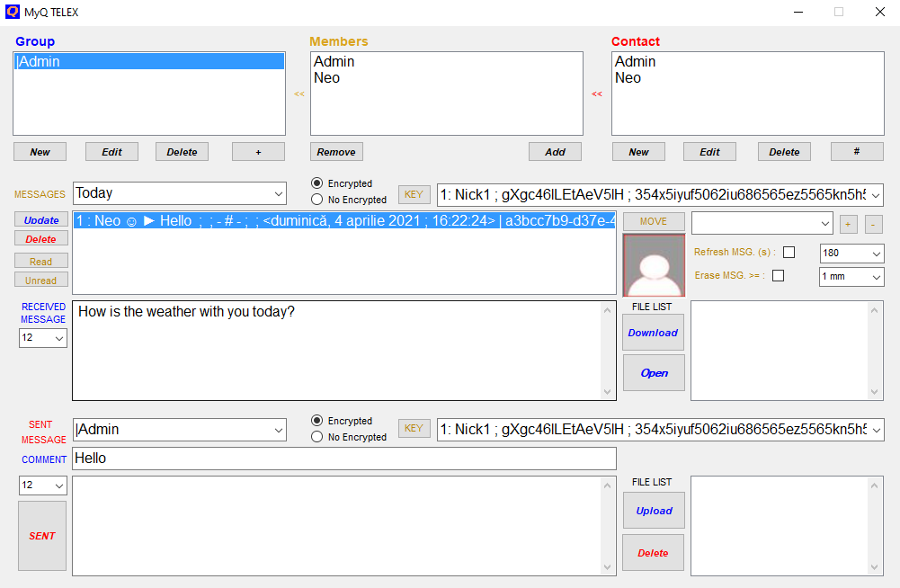Enable the Erase MSG. >= checkbox
The image size is (900, 588).
click(779, 276)
